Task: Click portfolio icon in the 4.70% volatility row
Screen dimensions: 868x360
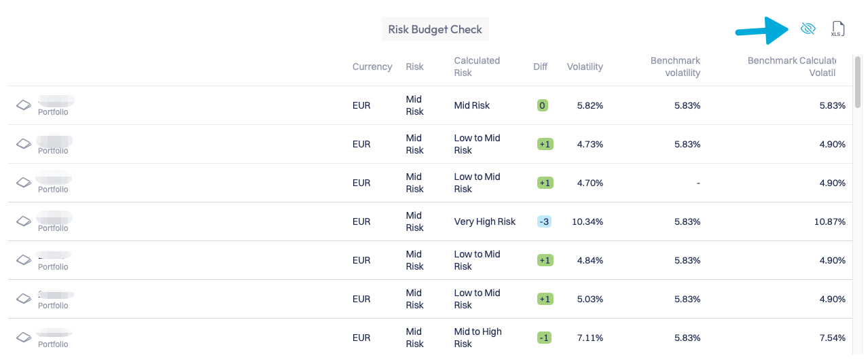Action: pyautogui.click(x=24, y=183)
